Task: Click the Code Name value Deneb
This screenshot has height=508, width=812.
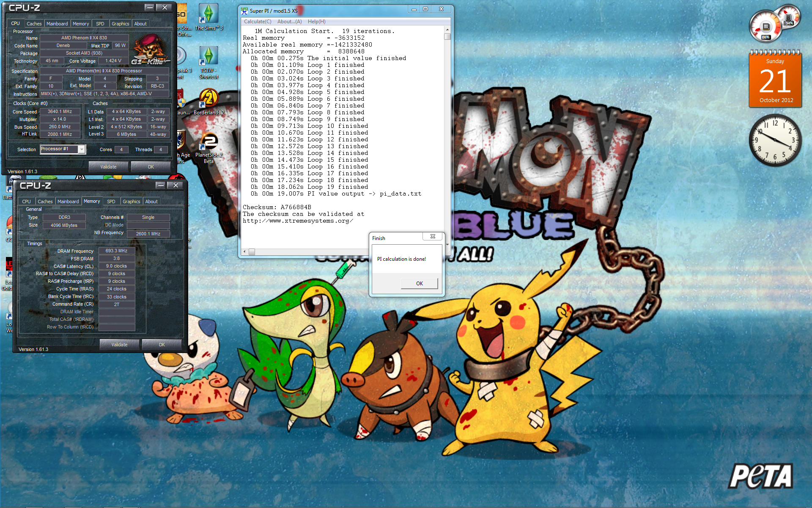Action: click(63, 46)
